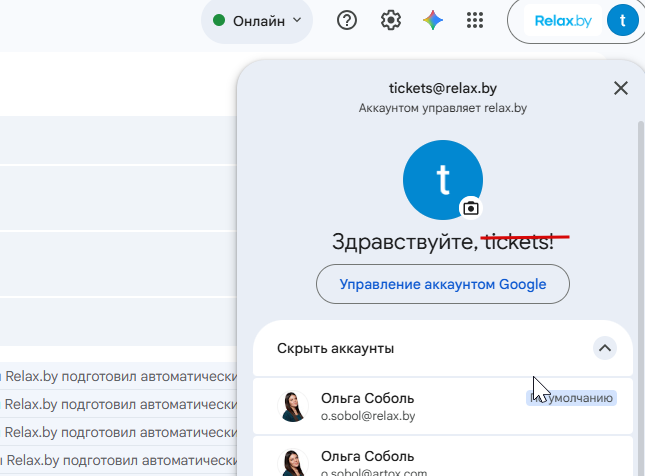Collapse accounts with the chevron up button
The height and width of the screenshot is (476, 645).
[605, 348]
